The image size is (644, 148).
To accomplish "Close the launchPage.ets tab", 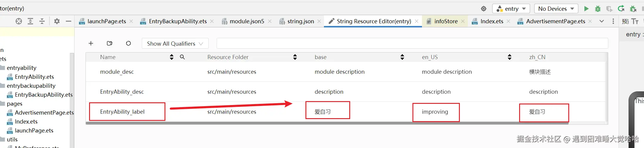I will point(131,21).
